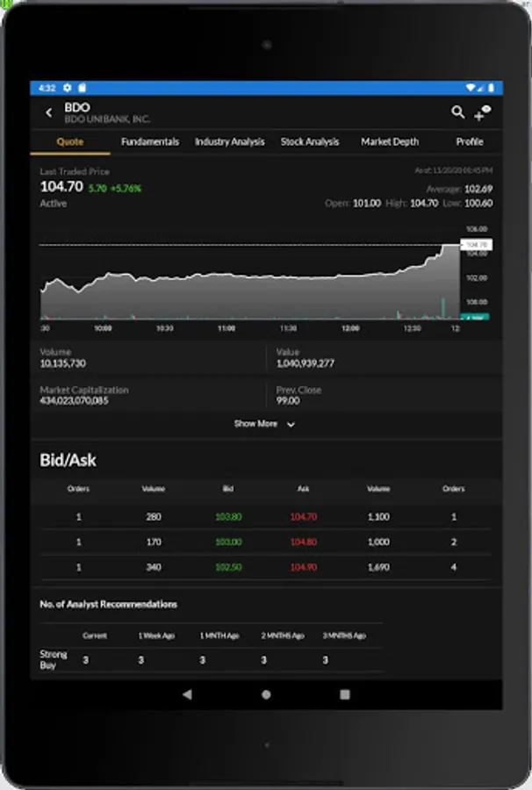Select the Quote tab

(x=70, y=141)
